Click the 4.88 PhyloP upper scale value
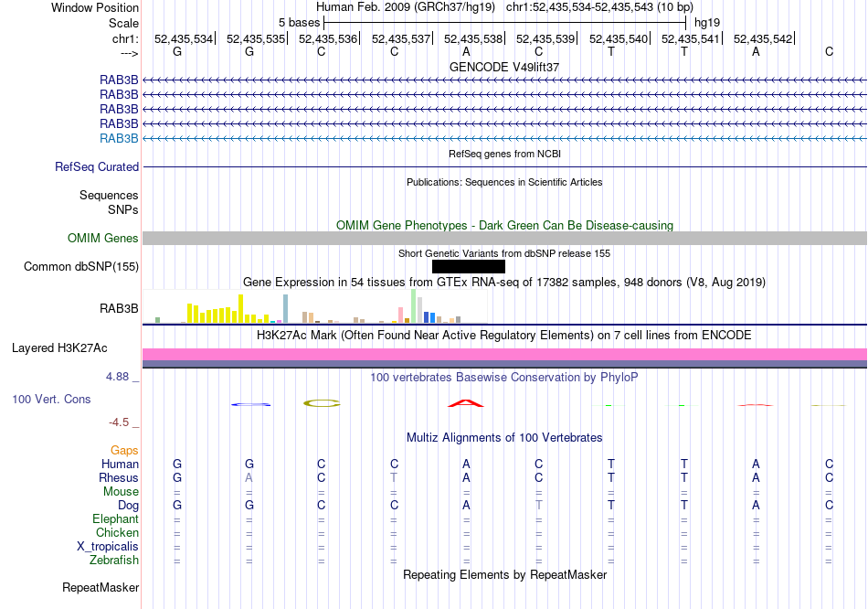The height and width of the screenshot is (609, 868). point(117,377)
